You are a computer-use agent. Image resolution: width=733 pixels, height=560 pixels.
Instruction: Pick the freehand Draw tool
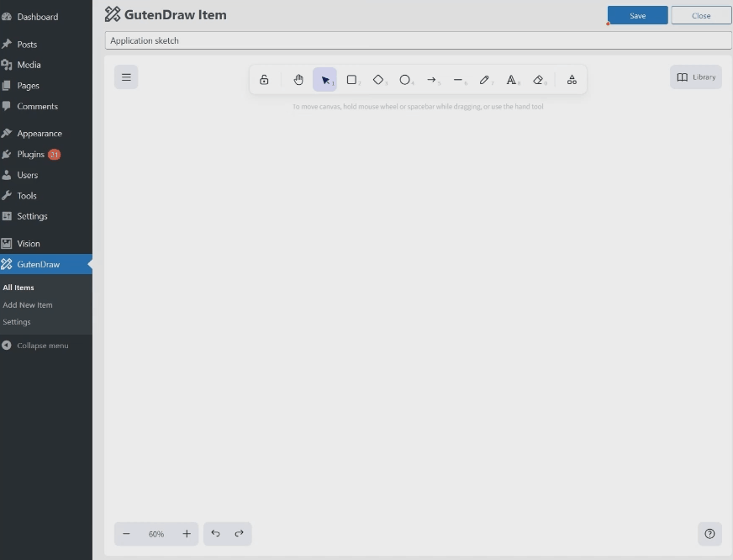pos(485,79)
